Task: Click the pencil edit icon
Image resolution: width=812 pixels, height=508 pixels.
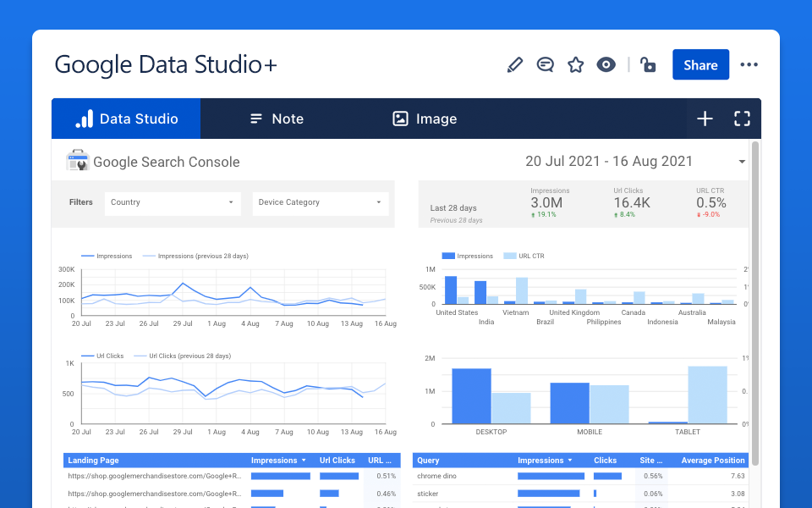Action: coord(515,65)
